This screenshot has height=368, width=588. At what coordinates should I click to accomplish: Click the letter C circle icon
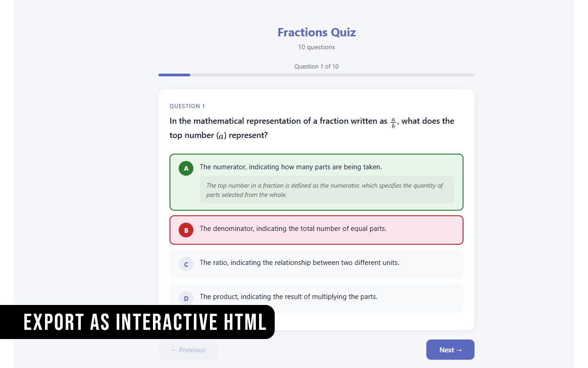[x=186, y=264]
